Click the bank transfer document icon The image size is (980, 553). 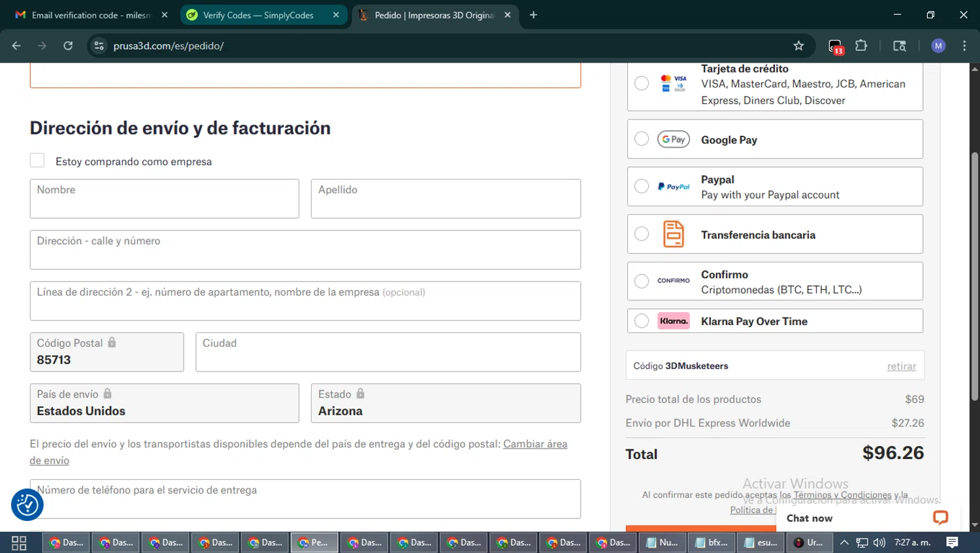[x=674, y=234]
